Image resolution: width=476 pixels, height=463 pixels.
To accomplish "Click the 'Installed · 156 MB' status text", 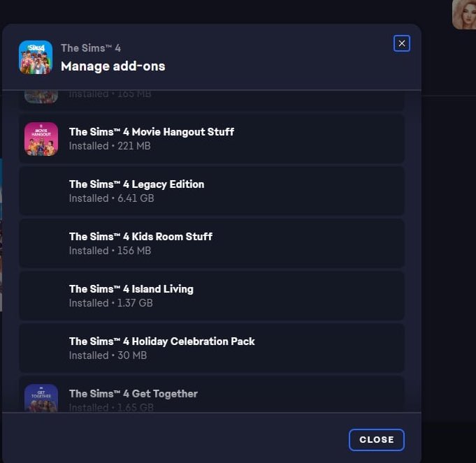I will point(110,251).
